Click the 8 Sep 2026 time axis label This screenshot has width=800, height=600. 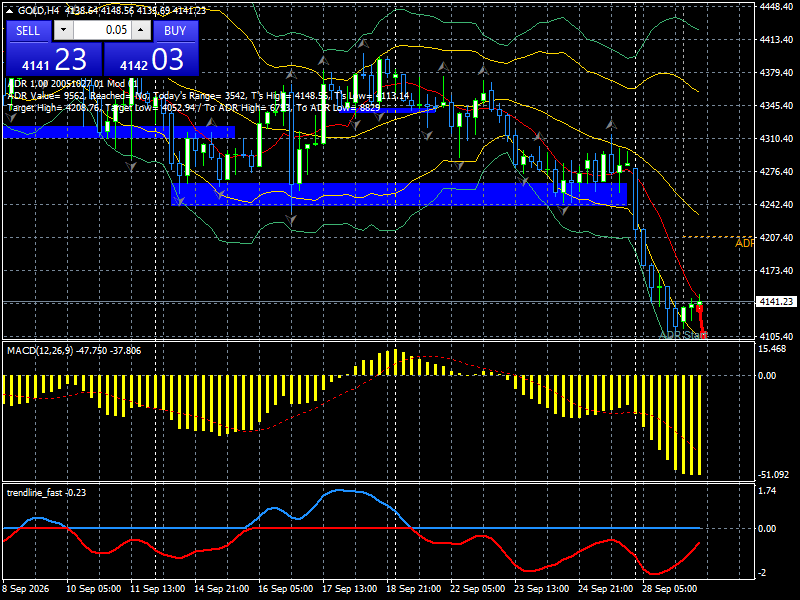click(x=26, y=589)
